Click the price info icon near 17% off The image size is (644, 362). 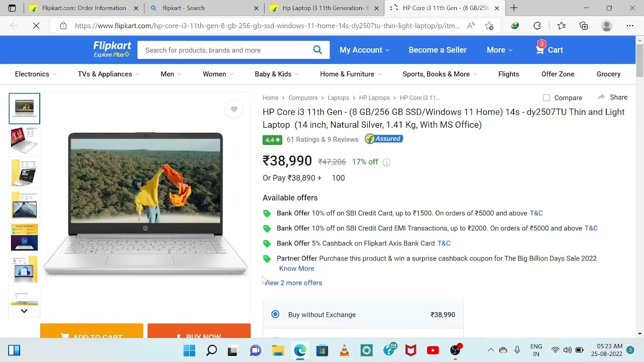click(x=386, y=162)
